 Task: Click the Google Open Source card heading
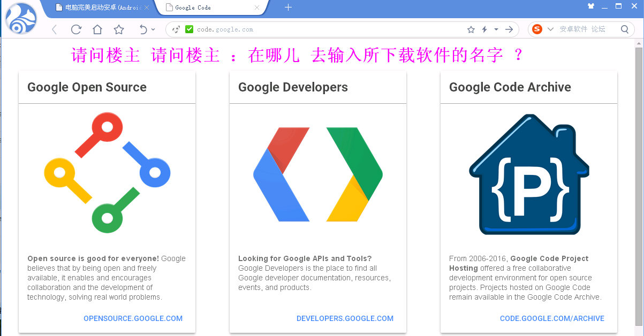coord(87,87)
